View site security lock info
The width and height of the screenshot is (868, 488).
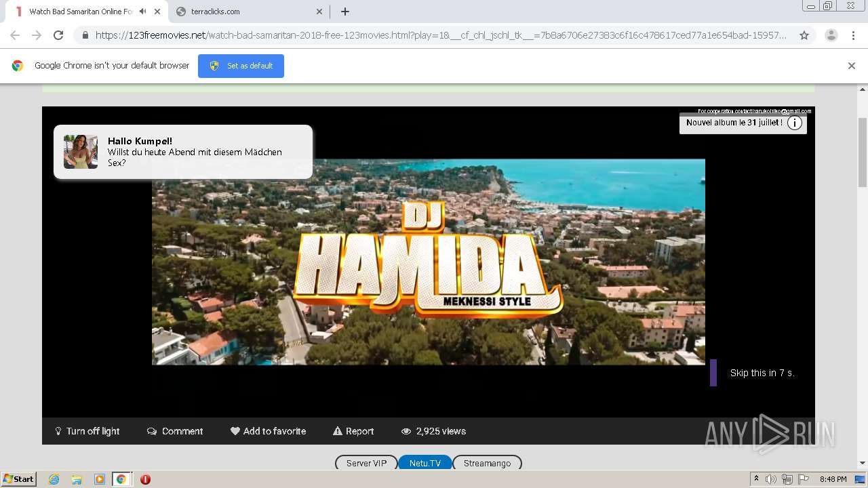(x=85, y=35)
